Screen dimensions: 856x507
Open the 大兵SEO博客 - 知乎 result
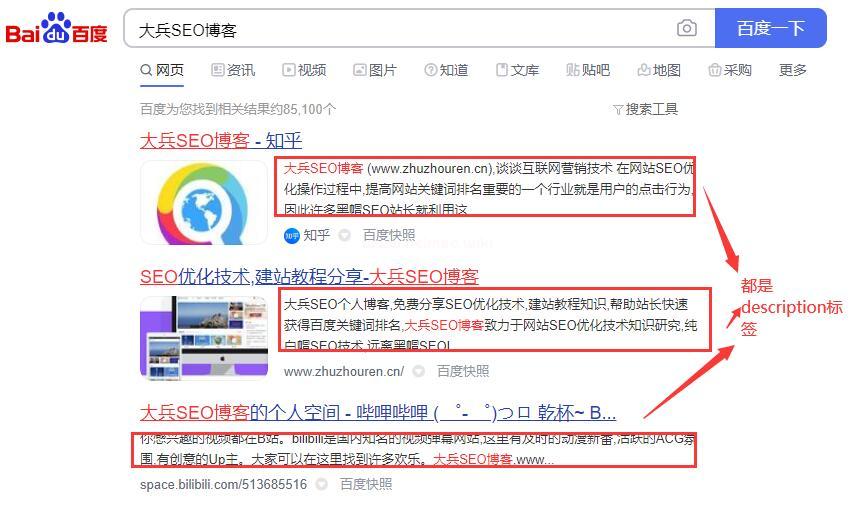(221, 141)
